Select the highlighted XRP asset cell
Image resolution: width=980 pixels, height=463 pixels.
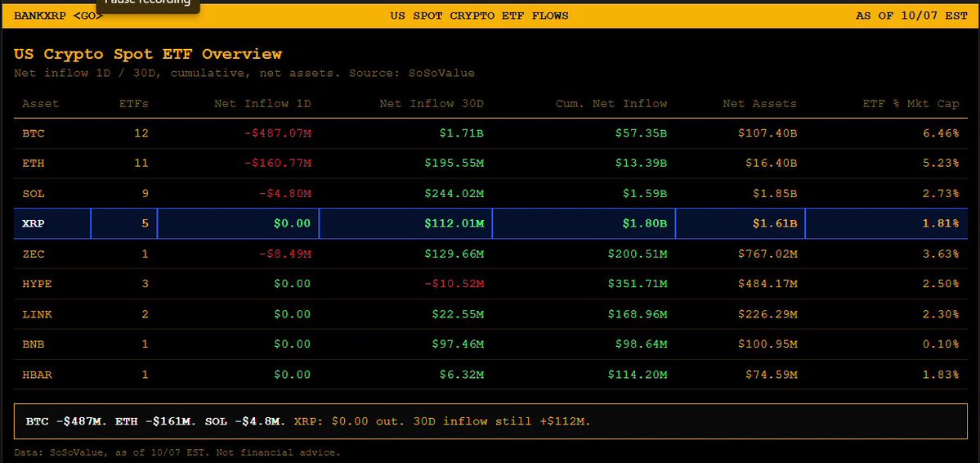tap(52, 223)
